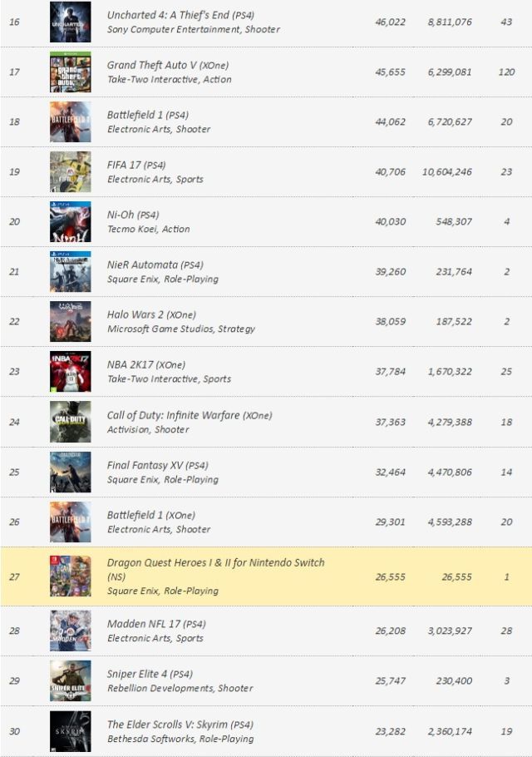Click the NieR Automata cover thumbnail
Image resolution: width=532 pixels, height=757 pixels.
coord(70,271)
